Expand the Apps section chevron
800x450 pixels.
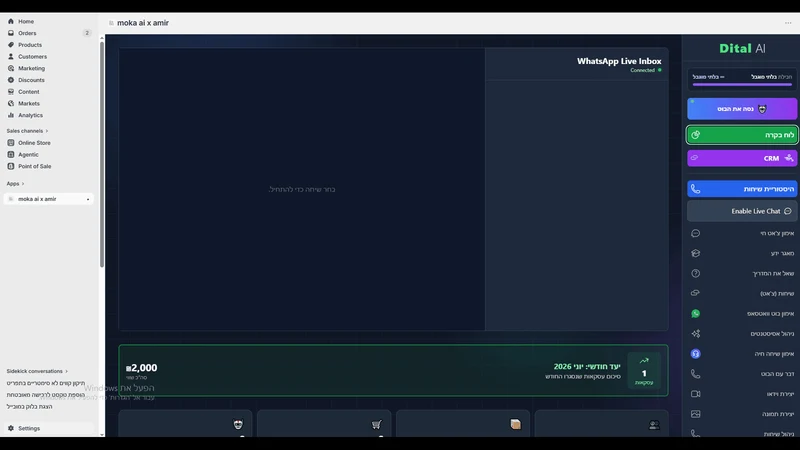point(23,184)
